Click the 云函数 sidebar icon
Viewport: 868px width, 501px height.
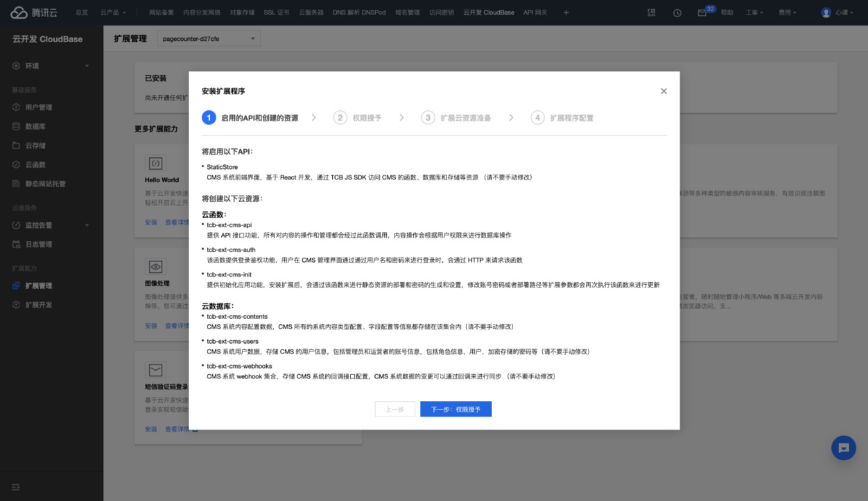(x=16, y=165)
